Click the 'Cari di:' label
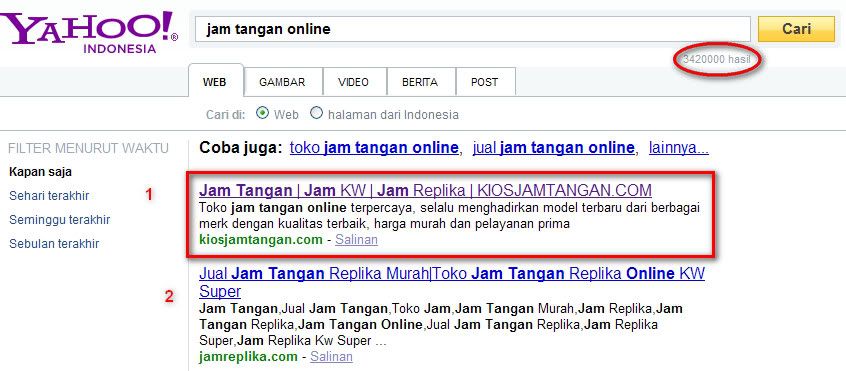This screenshot has width=846, height=371. 226,114
